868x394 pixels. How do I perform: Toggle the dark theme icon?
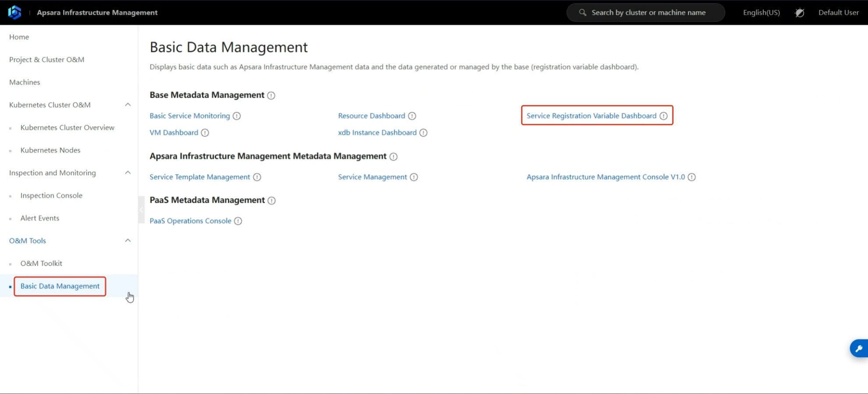(x=799, y=13)
